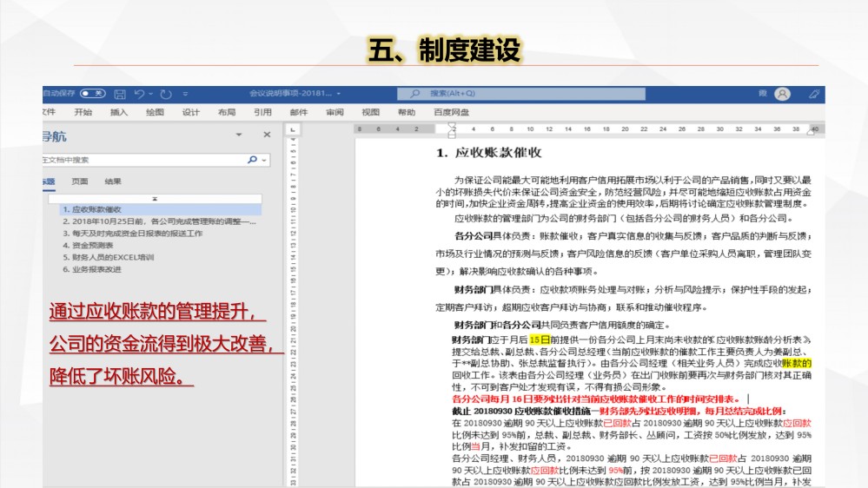Switch to the 设计 ribbon tab
Viewport: 868px width, 488px height.
click(x=190, y=112)
